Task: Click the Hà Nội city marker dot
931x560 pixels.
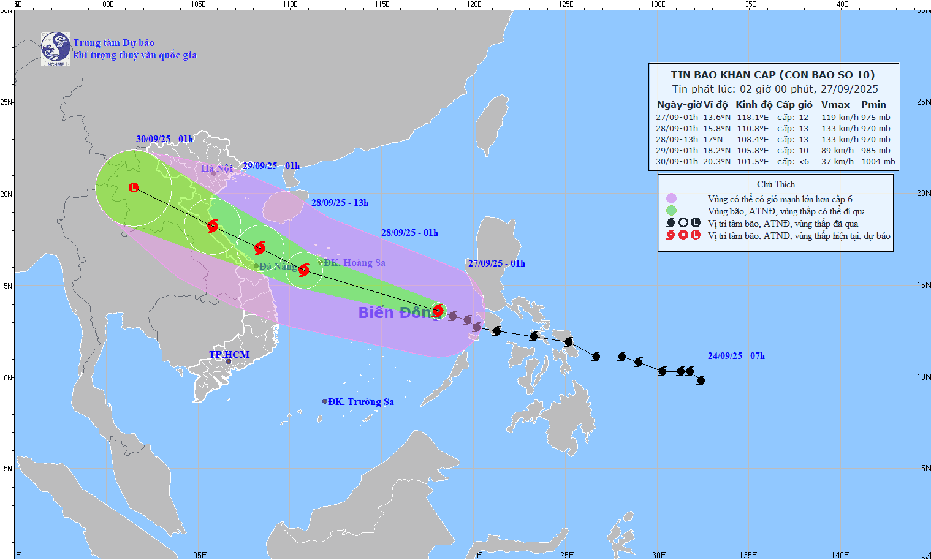Action: coord(214,173)
